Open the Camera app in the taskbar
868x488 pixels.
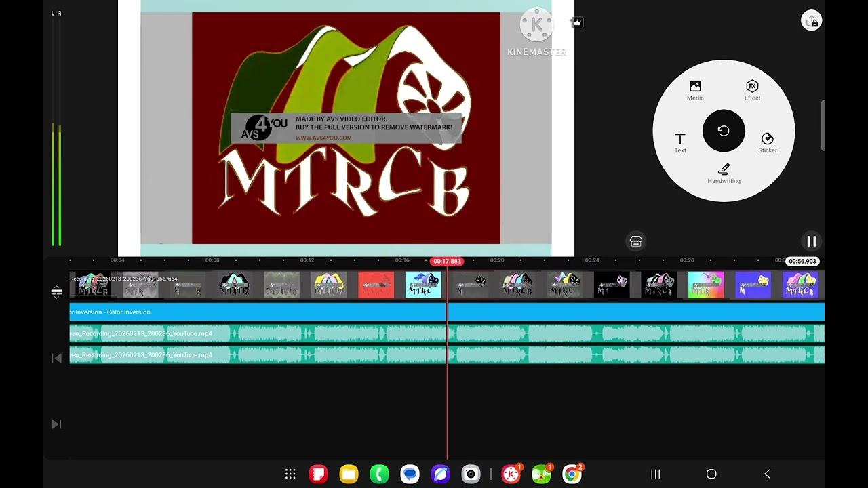[471, 474]
